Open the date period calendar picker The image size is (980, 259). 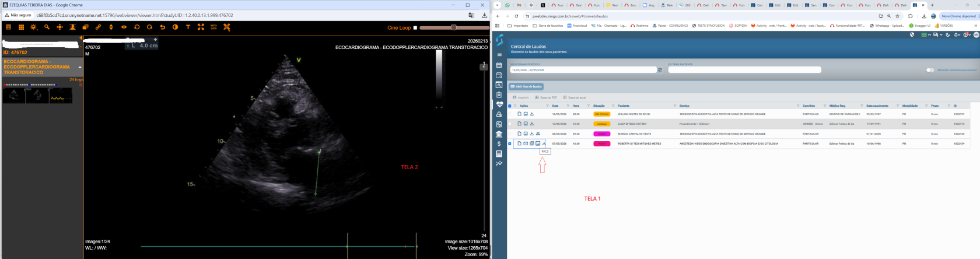tap(660, 70)
